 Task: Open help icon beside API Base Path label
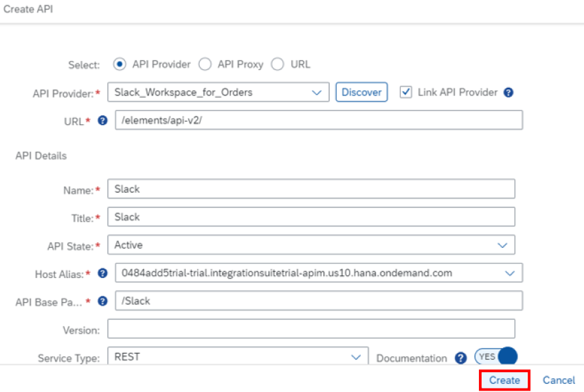[x=102, y=301]
